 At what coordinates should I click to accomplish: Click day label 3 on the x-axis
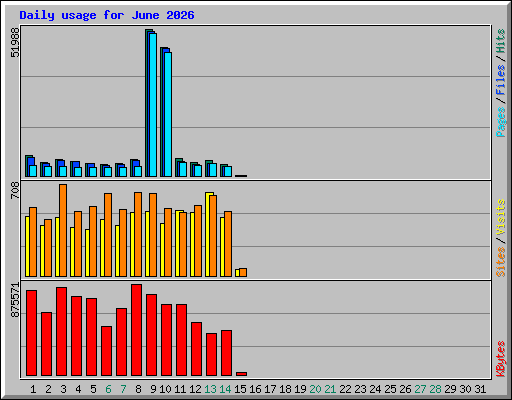pyautogui.click(x=63, y=389)
